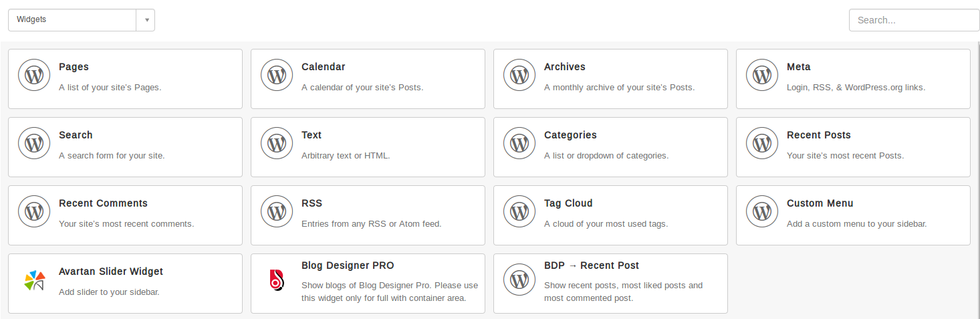Select the Tag Cloud widget title
Image resolution: width=980 pixels, height=319 pixels.
[568, 203]
